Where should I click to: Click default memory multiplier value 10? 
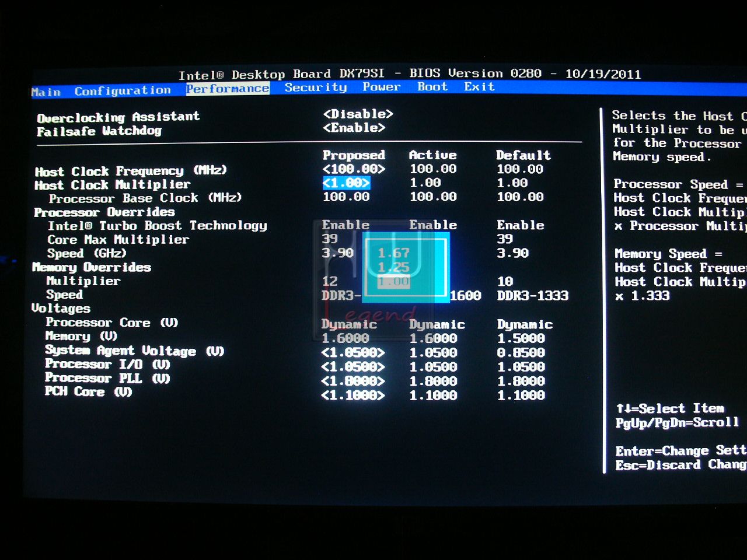point(505,282)
